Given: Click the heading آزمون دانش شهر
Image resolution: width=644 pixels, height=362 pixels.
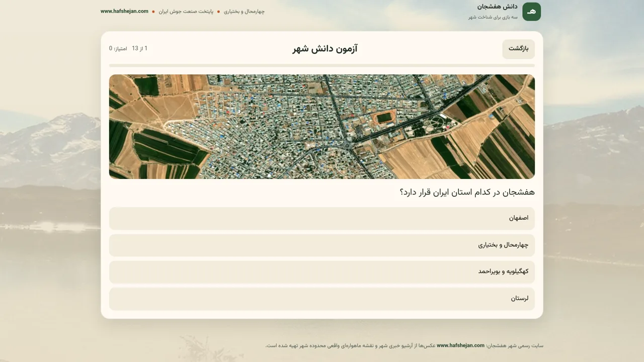Looking at the screenshot, I should (325, 49).
